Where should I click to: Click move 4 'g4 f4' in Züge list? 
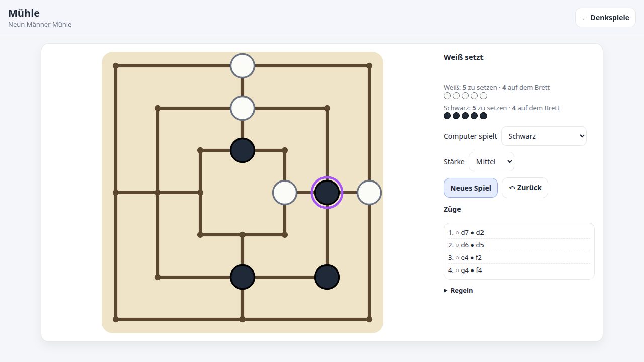(x=519, y=270)
